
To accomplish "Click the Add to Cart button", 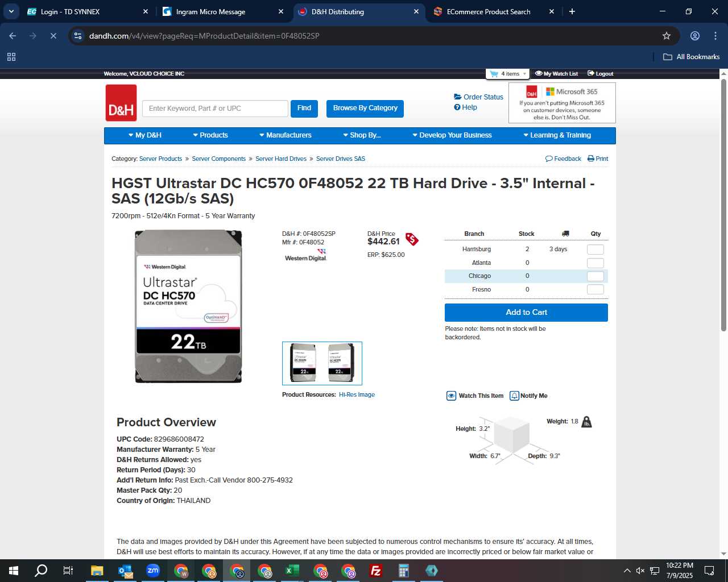I will 526,313.
